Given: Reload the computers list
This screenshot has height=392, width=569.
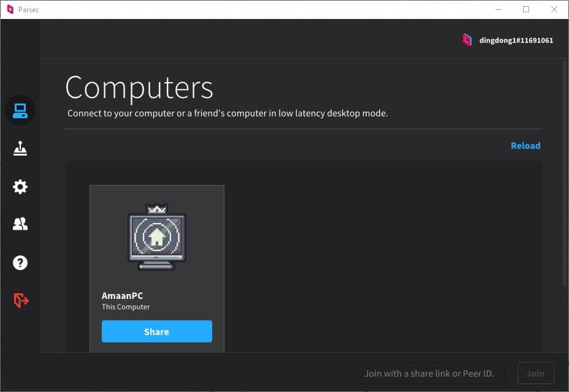Looking at the screenshot, I should [525, 146].
